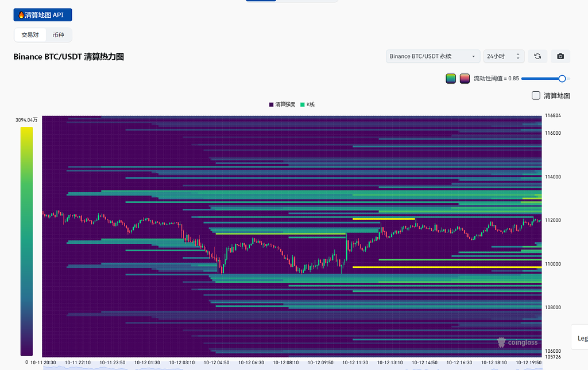
Task: Select the pink-purple color scheme swatch
Action: coord(465,79)
